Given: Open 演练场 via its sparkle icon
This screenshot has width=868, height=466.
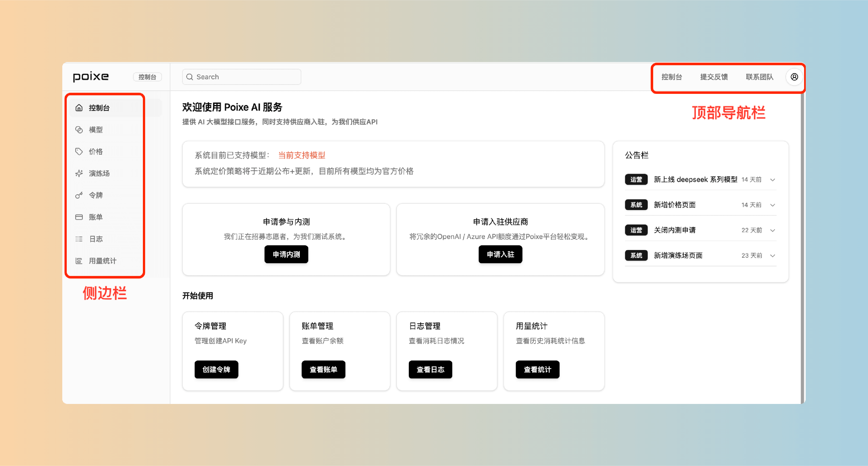Looking at the screenshot, I should tap(79, 173).
